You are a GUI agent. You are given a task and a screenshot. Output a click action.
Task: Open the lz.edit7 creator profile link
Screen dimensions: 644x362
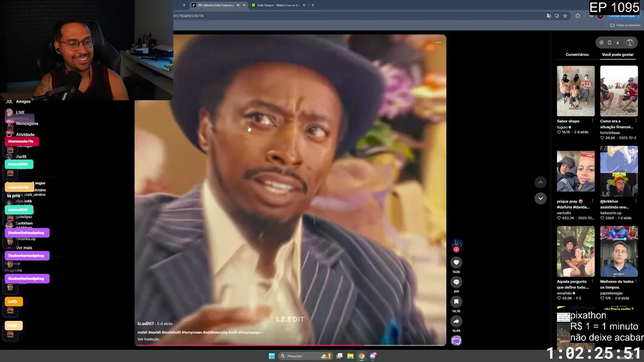[x=145, y=324]
